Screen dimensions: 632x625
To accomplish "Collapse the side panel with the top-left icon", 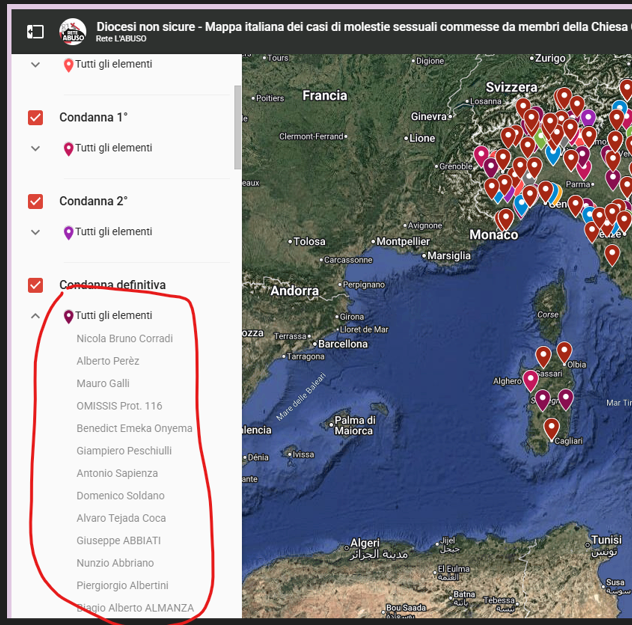I will [x=35, y=32].
